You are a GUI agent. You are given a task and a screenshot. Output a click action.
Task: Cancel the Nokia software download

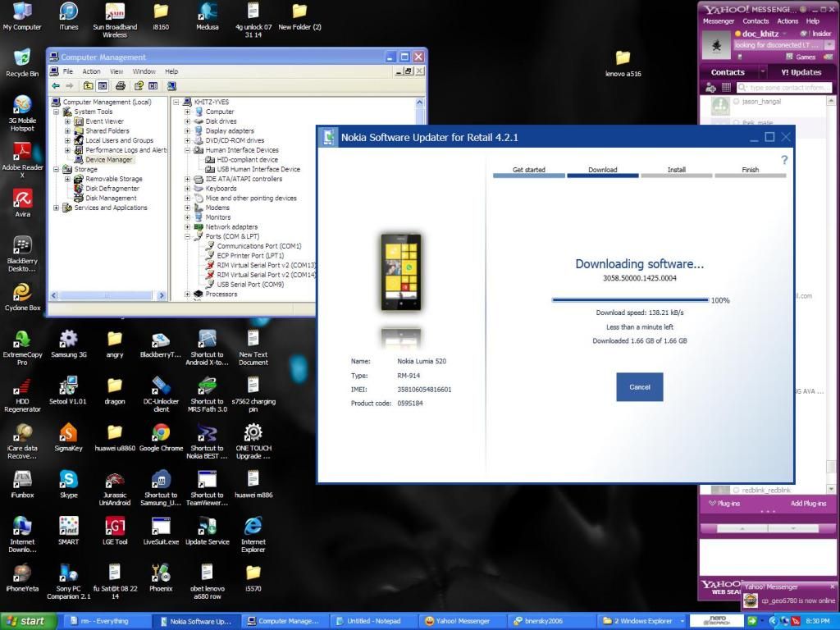(639, 387)
